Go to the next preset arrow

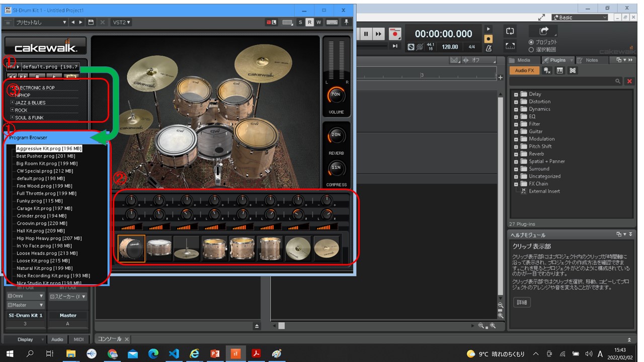click(x=81, y=22)
